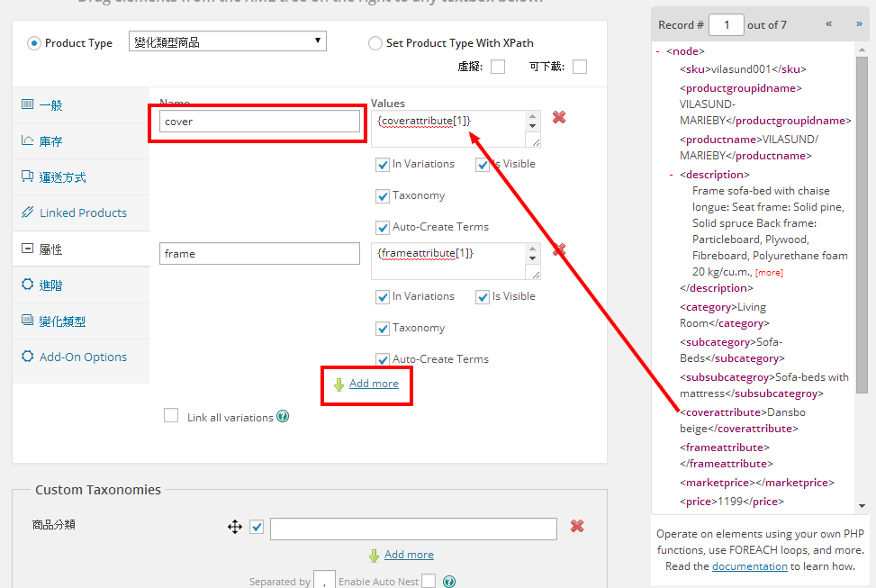Click the XML tree scrollbar
Viewport: 876px width, 588px height.
[861, 225]
